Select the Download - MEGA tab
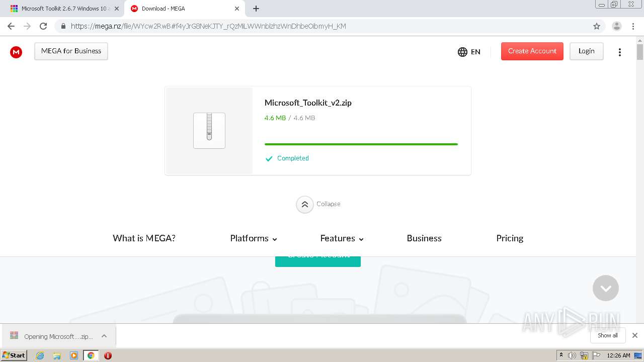The width and height of the screenshot is (644, 362). tap(185, 9)
